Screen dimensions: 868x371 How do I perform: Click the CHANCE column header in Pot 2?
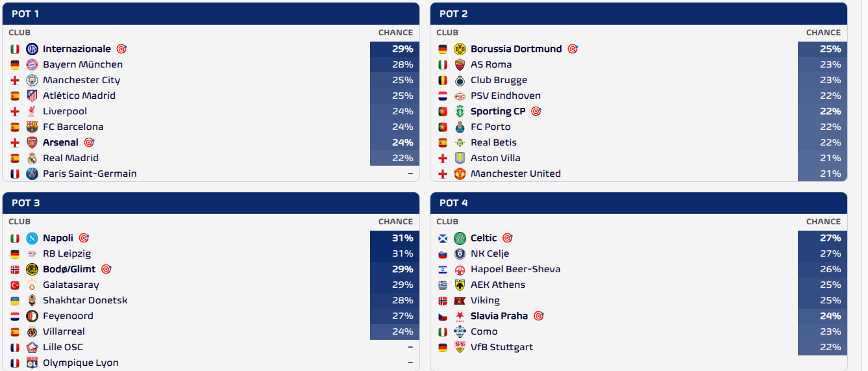tap(823, 32)
